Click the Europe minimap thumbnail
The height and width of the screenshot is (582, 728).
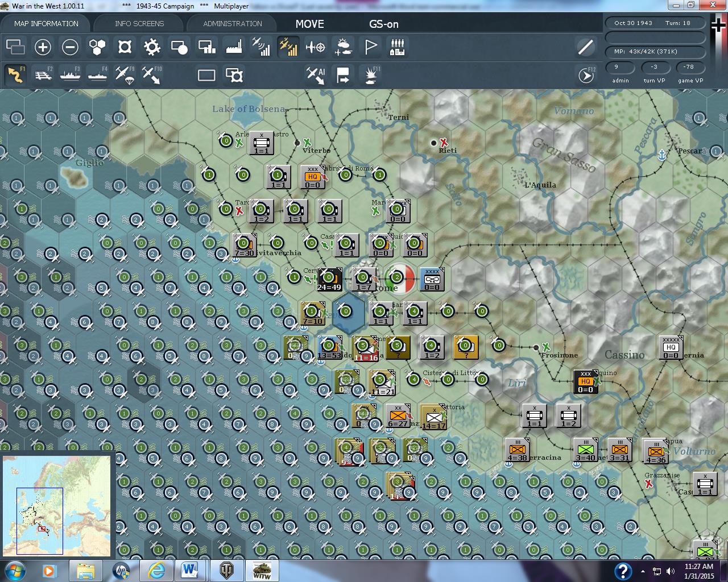click(x=57, y=506)
